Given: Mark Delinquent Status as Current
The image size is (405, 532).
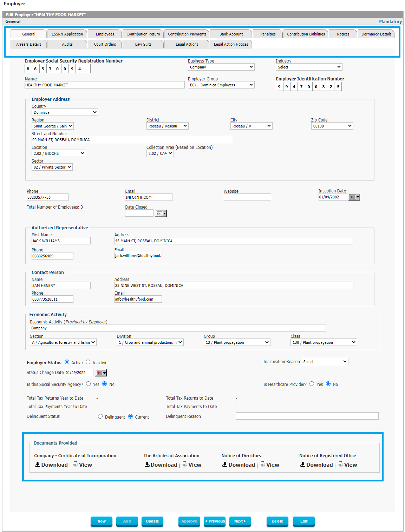Looking at the screenshot, I should 131,416.
